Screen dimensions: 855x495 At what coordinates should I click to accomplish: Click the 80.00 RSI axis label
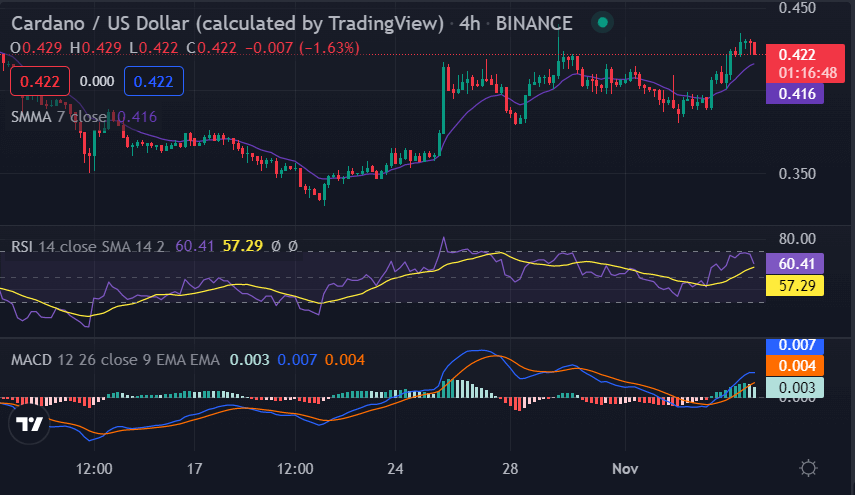point(797,239)
